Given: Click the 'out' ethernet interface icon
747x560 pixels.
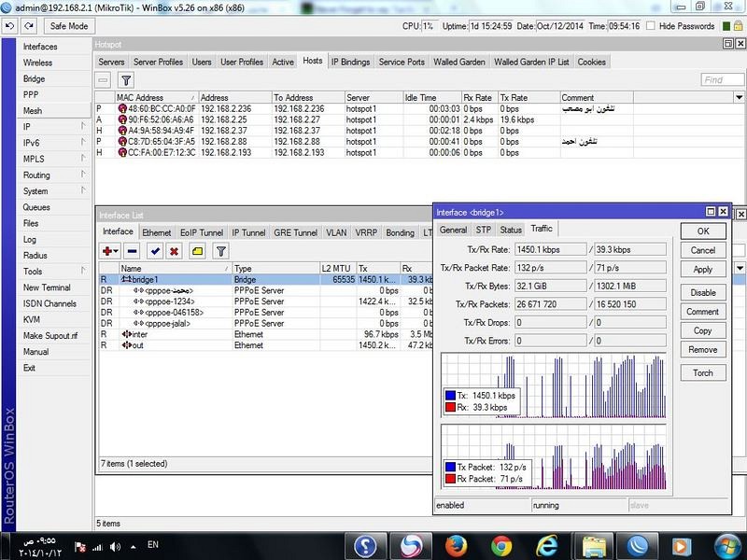Looking at the screenshot, I should tap(126, 345).
